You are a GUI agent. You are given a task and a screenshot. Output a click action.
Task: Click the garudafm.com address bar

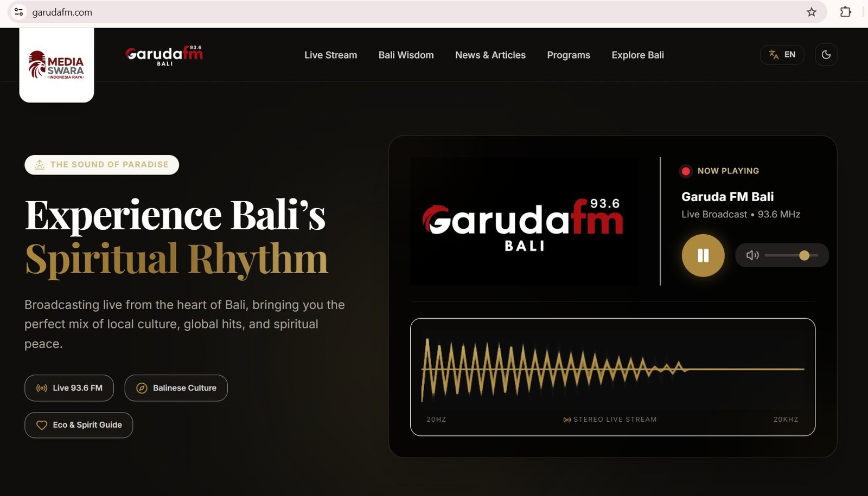(x=418, y=12)
